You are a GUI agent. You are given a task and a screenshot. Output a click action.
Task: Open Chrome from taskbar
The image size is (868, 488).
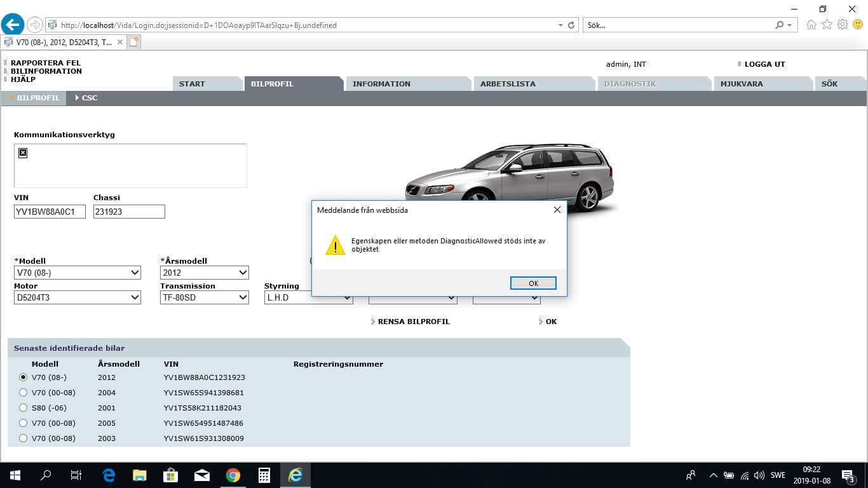pos(233,475)
